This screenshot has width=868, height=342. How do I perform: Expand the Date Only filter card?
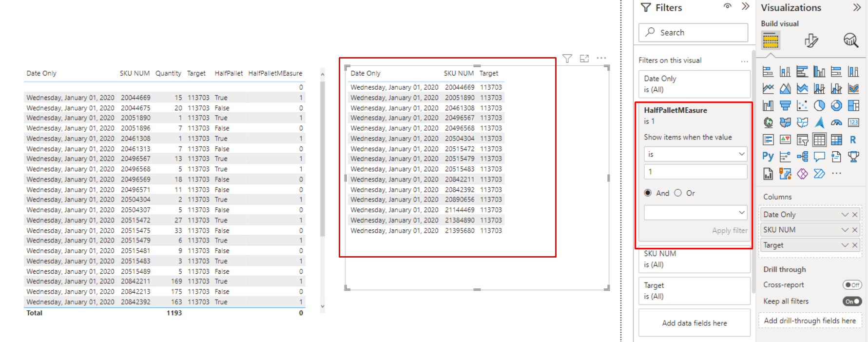pyautogui.click(x=694, y=84)
